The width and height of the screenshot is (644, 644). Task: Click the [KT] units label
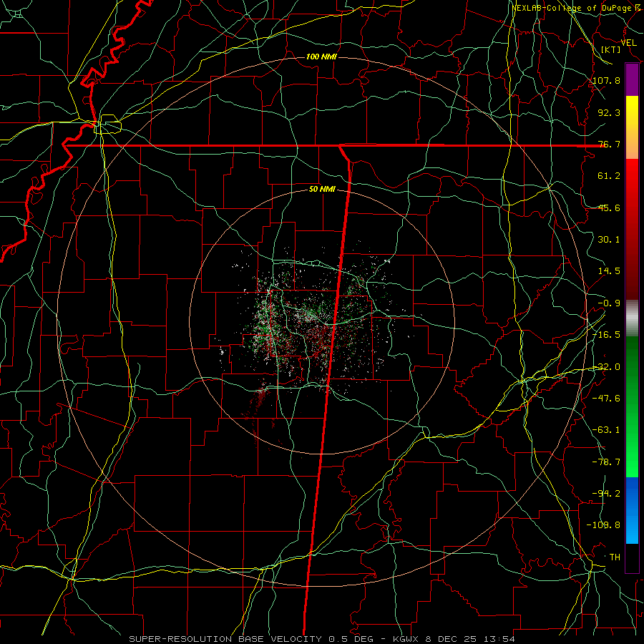(x=611, y=49)
